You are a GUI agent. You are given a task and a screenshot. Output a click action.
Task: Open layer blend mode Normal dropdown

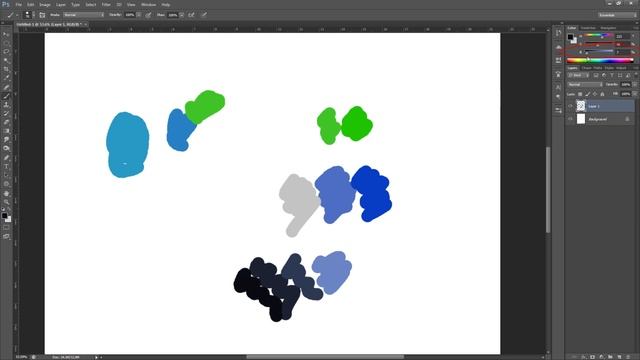tap(585, 84)
